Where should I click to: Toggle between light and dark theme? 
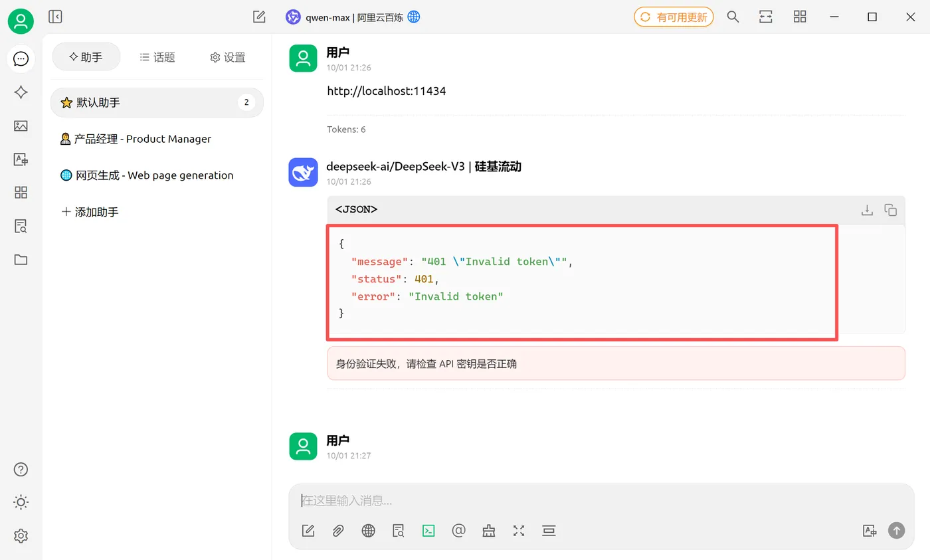point(21,502)
